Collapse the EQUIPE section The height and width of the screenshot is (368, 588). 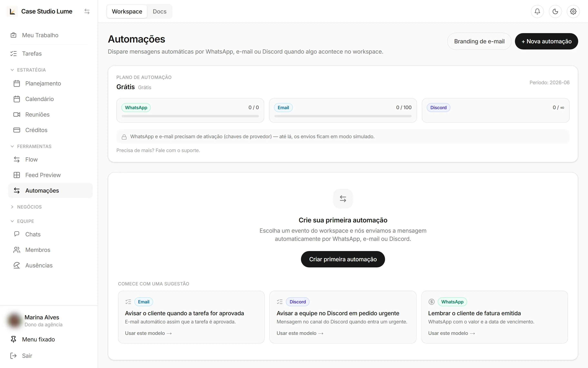point(22,221)
